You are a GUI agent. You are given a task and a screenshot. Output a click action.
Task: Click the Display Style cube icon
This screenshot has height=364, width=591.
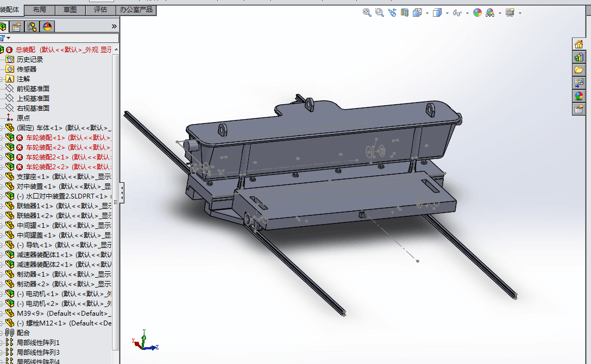point(437,12)
